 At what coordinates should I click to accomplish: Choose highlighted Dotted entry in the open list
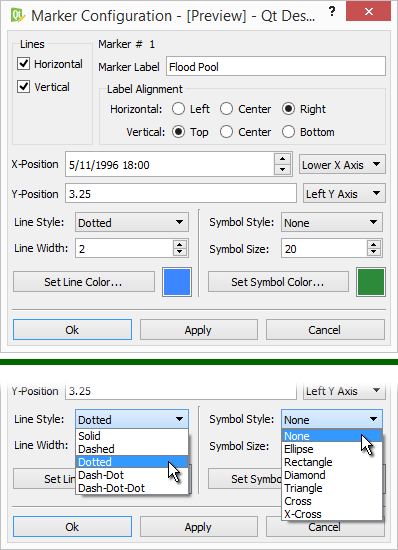[x=132, y=462]
